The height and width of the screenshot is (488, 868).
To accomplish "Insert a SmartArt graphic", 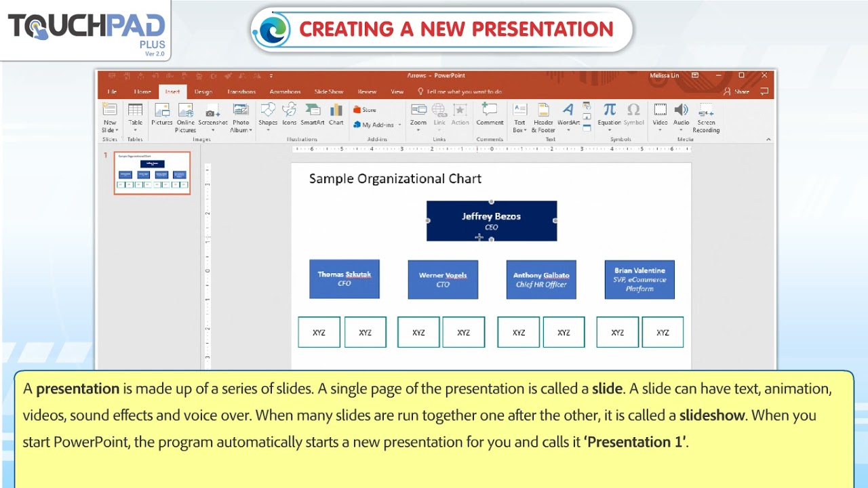I will pos(313,114).
